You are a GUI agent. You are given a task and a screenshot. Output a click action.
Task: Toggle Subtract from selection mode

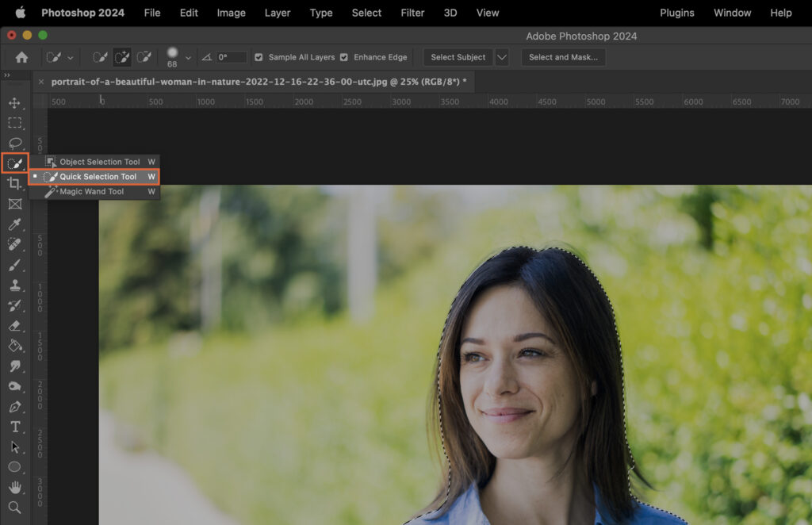coord(143,56)
